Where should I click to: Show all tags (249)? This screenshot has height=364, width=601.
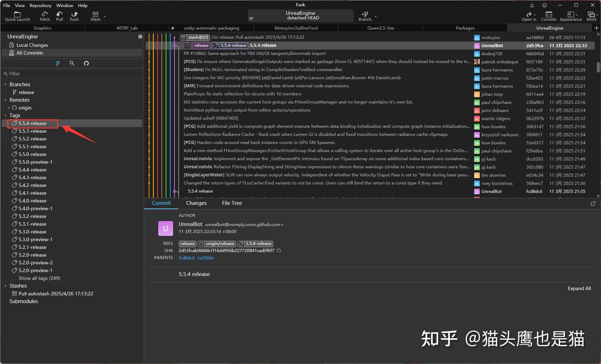click(x=39, y=278)
